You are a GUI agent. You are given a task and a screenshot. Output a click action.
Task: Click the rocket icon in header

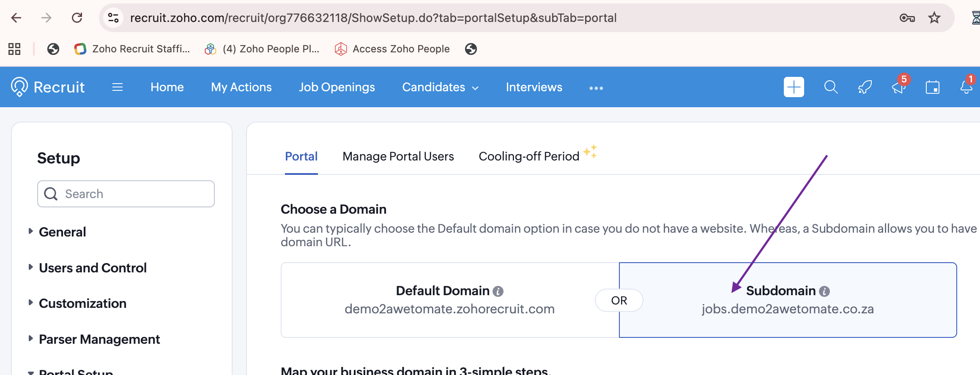[865, 87]
